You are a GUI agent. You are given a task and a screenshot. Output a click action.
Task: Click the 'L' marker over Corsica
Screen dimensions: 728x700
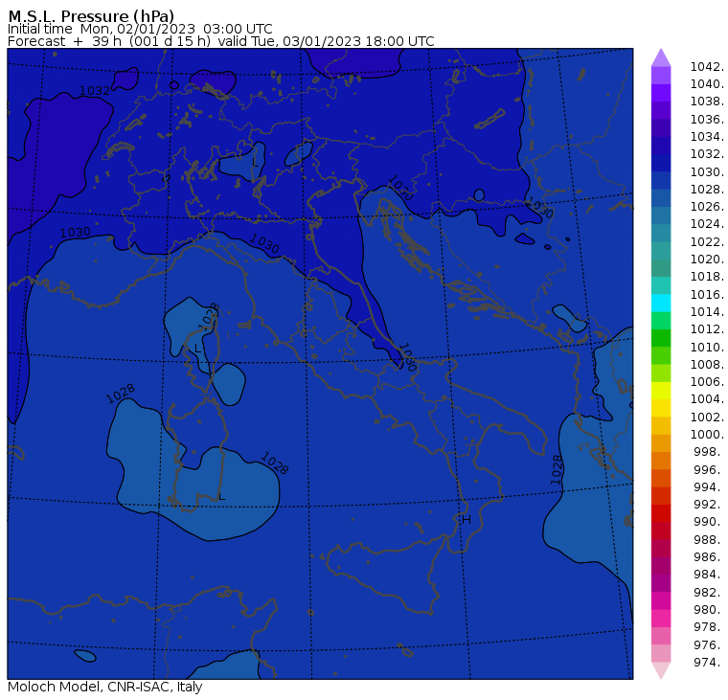pyautogui.click(x=197, y=349)
